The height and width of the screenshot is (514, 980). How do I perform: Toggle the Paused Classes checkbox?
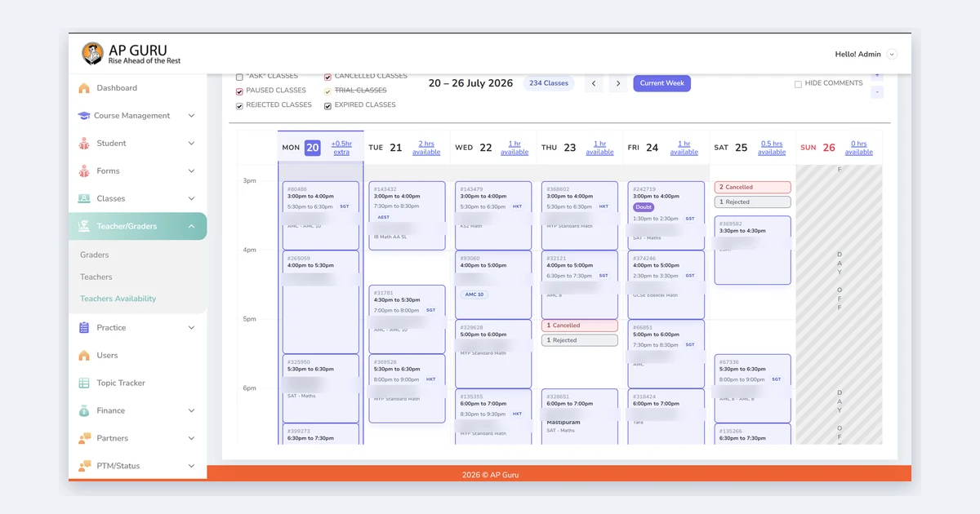(239, 91)
